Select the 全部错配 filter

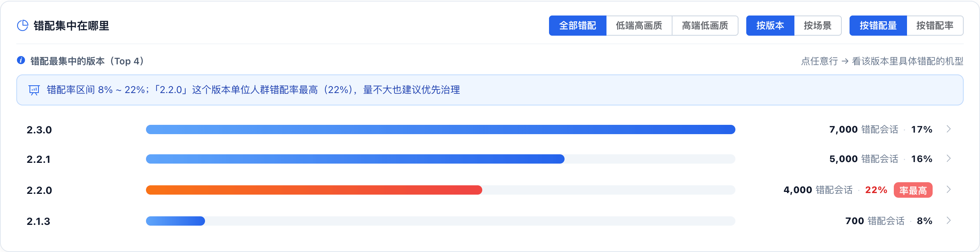coord(577,26)
